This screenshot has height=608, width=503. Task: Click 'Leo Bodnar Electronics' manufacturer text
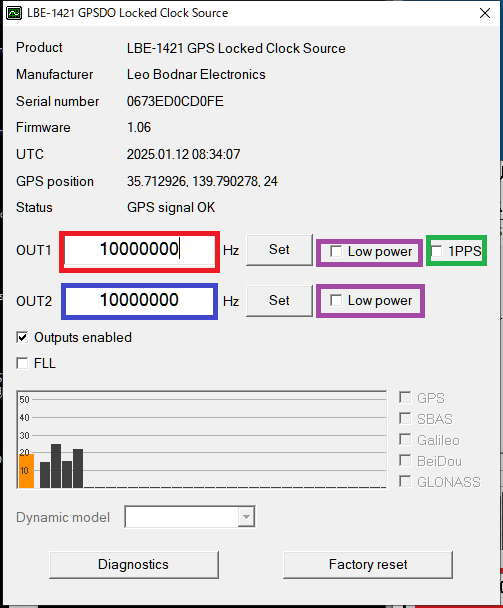click(196, 74)
